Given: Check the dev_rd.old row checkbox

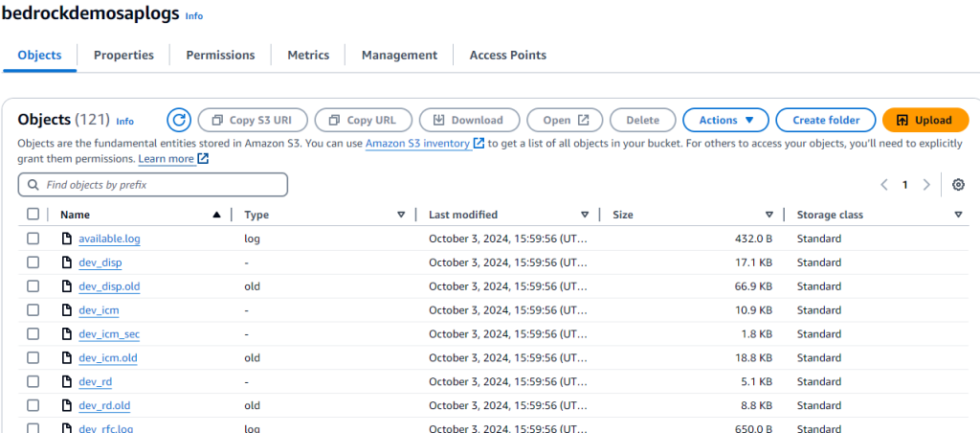Looking at the screenshot, I should click(x=33, y=405).
